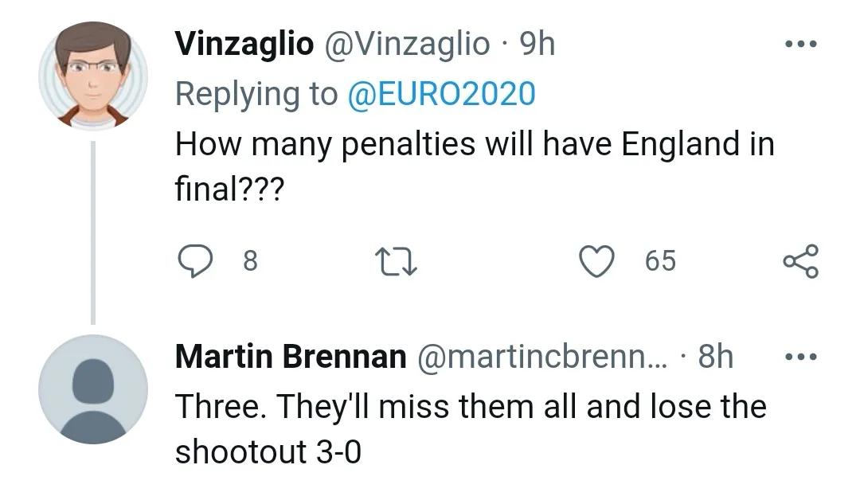Click the truncated @martincbrenn… handle

[x=545, y=357]
